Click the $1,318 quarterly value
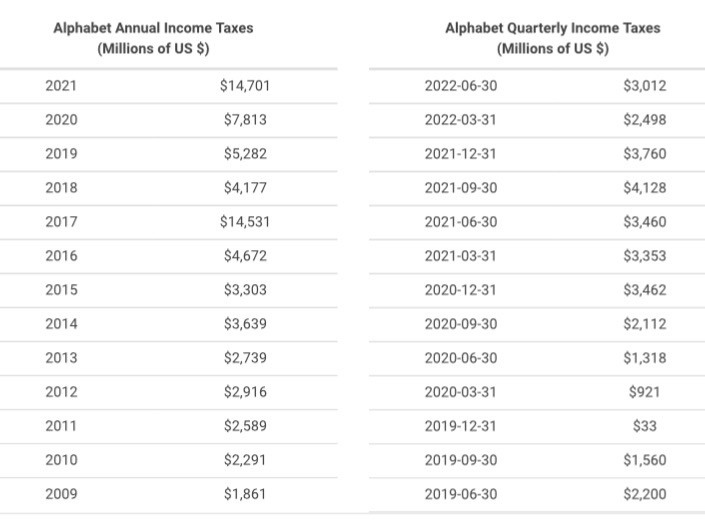705x521 pixels. 645,358
